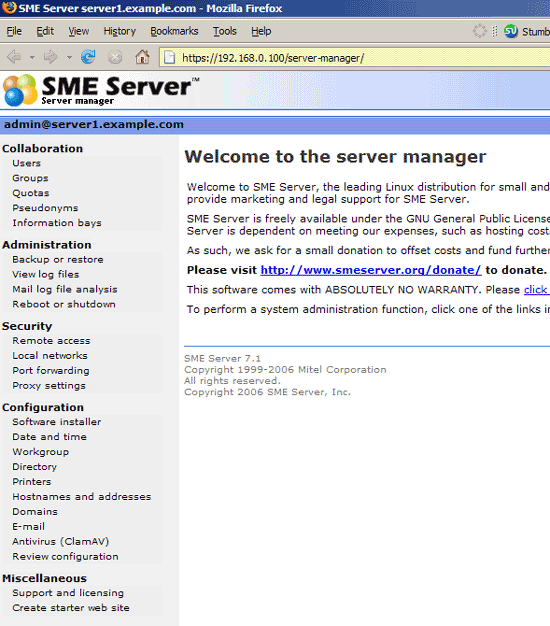The width and height of the screenshot is (550, 626).
Task: Click the Miscellaneous section heading
Action: click(44, 578)
